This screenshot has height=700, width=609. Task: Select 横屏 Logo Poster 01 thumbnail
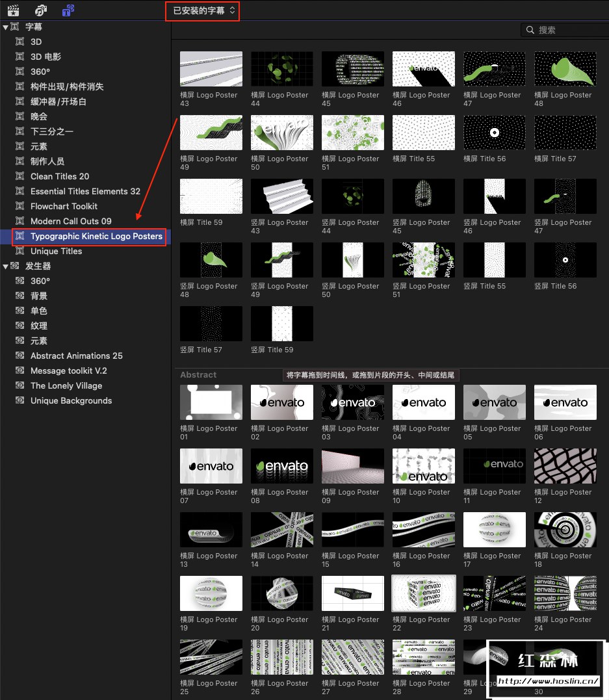tap(211, 402)
